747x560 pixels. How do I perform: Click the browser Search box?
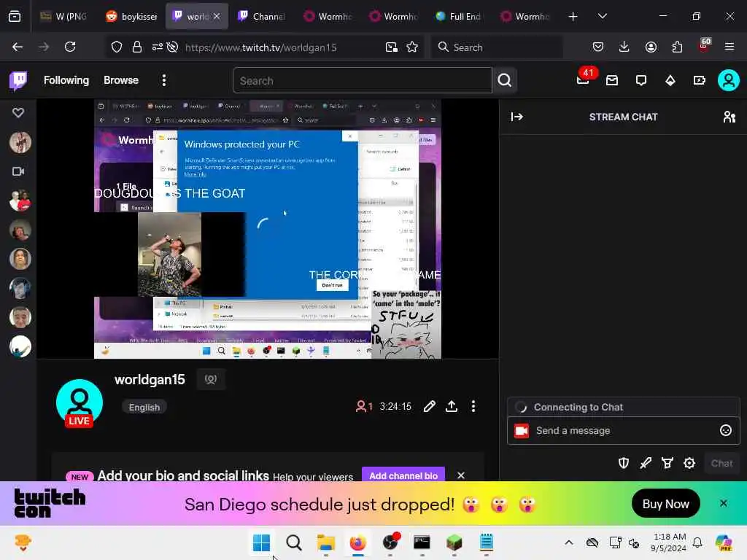click(x=497, y=47)
